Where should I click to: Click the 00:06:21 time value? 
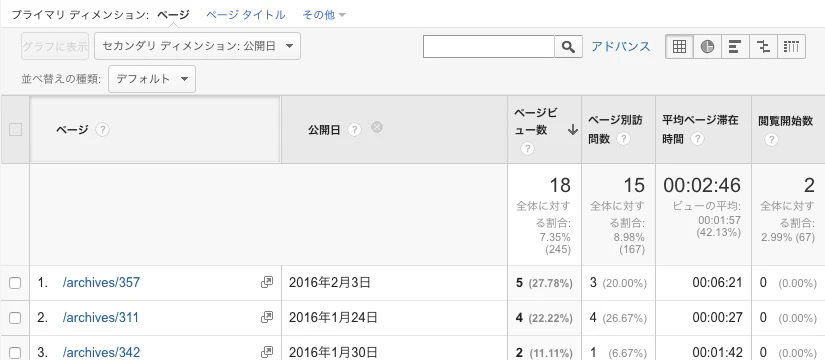click(717, 283)
